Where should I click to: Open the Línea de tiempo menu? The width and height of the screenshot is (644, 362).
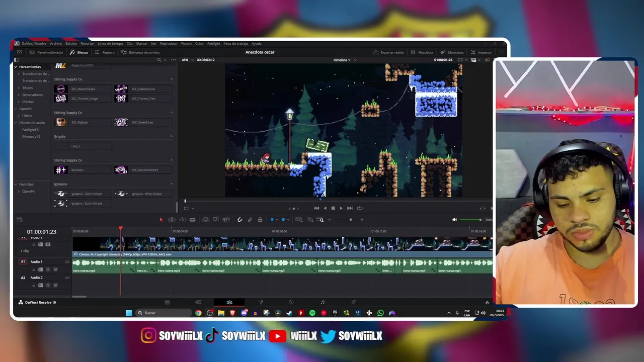(x=110, y=44)
